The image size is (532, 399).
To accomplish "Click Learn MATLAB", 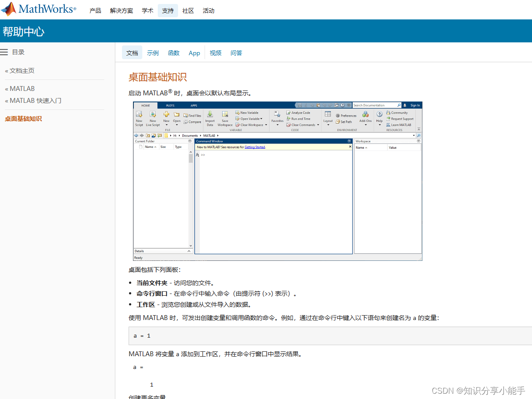I will 399,125.
